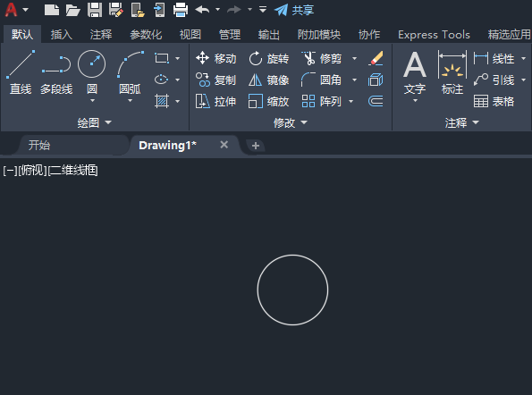Viewport: 532px width, 395px height.
Task: Open the Express Tools tab
Action: click(434, 35)
